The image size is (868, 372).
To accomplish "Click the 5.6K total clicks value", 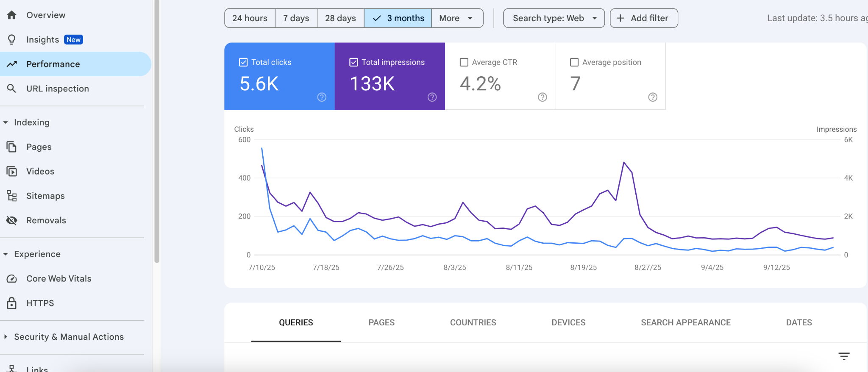I will 259,83.
